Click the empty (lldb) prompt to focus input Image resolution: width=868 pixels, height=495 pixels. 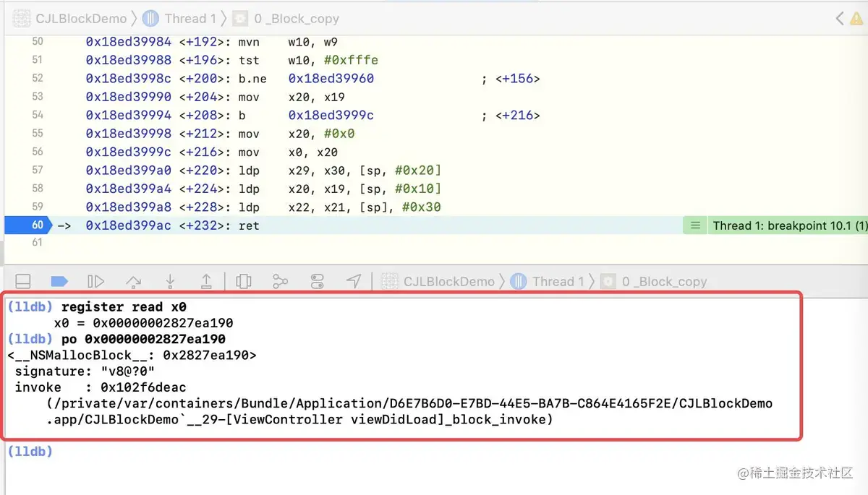click(x=30, y=452)
